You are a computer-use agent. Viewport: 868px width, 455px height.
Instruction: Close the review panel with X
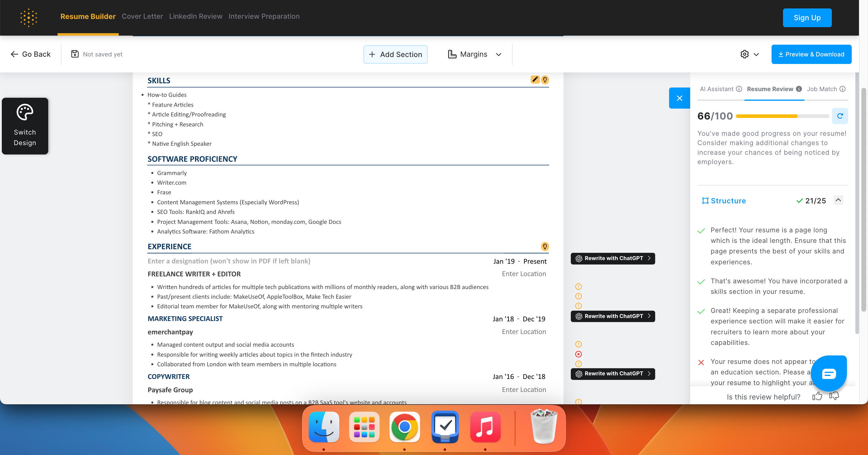[x=679, y=98]
